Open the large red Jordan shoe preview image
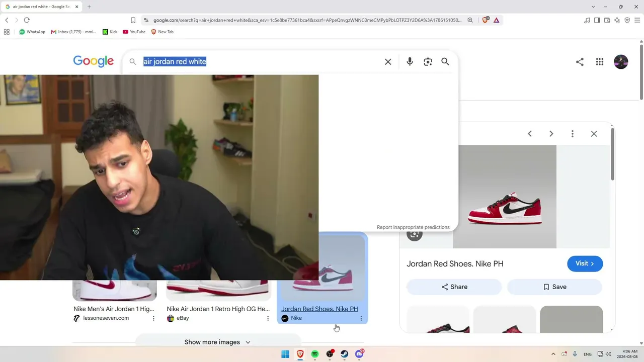Viewport: 644px width, 362px height. (505, 197)
